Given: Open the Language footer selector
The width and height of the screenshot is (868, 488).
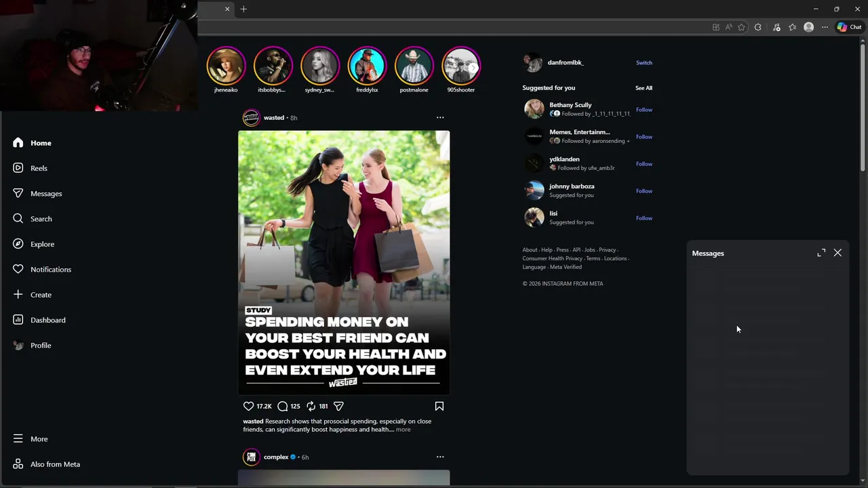Looking at the screenshot, I should (x=534, y=267).
